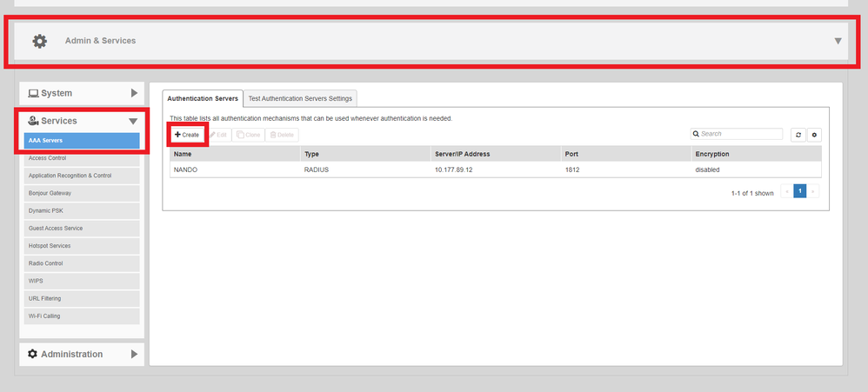Image resolution: width=868 pixels, height=392 pixels.
Task: Open table settings gear icon
Action: [815, 135]
